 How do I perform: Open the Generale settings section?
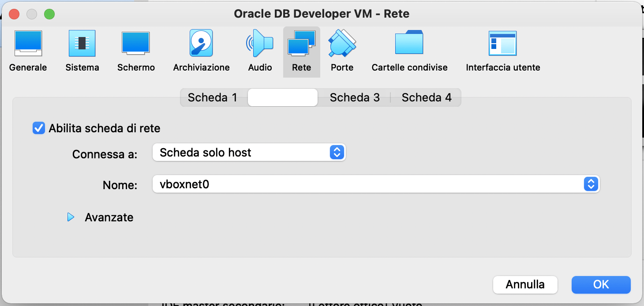28,52
